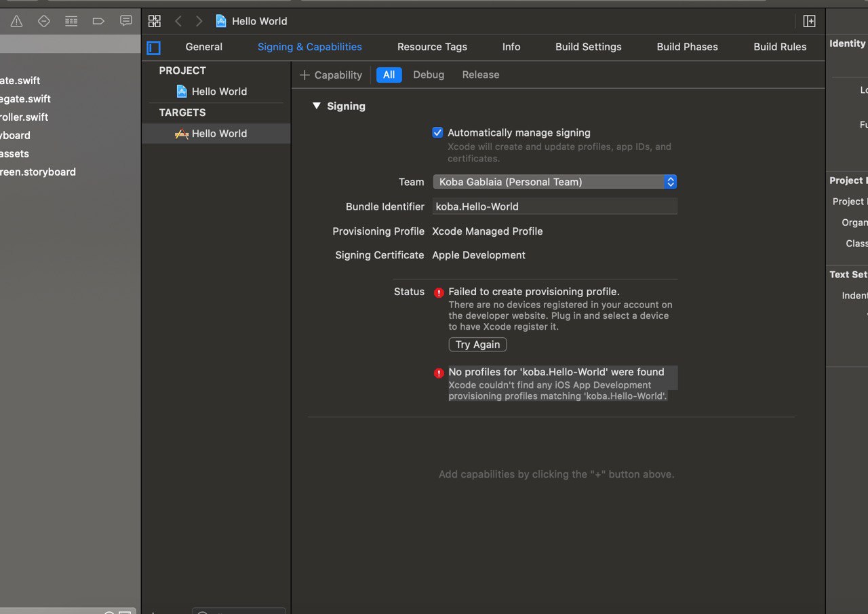Select the file ending in egate.swift

(x=25, y=98)
